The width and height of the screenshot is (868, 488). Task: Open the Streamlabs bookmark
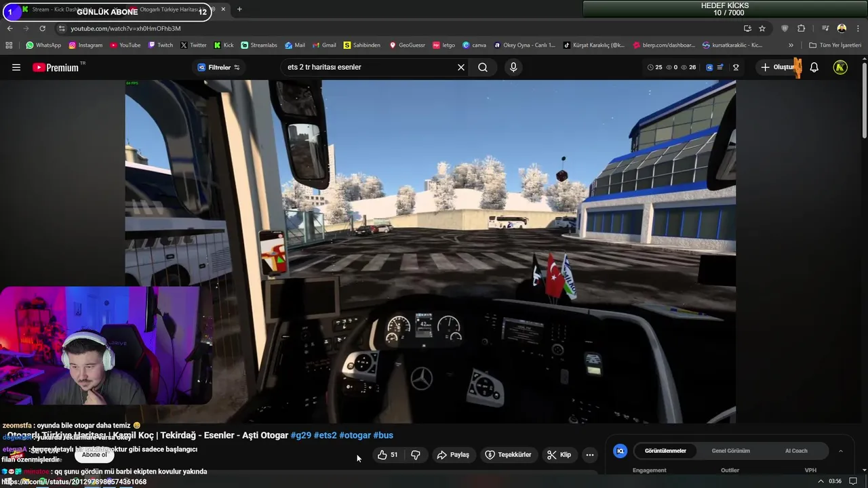pyautogui.click(x=259, y=45)
